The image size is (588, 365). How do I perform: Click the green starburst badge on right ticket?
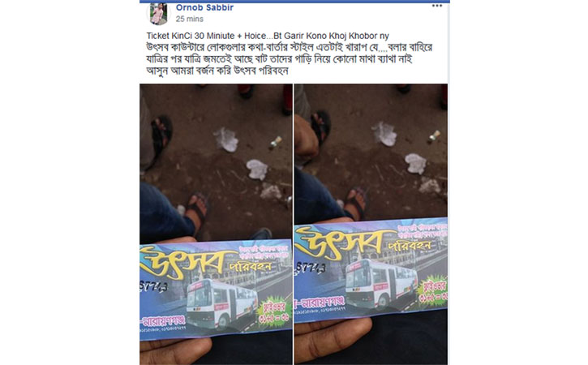(x=433, y=290)
